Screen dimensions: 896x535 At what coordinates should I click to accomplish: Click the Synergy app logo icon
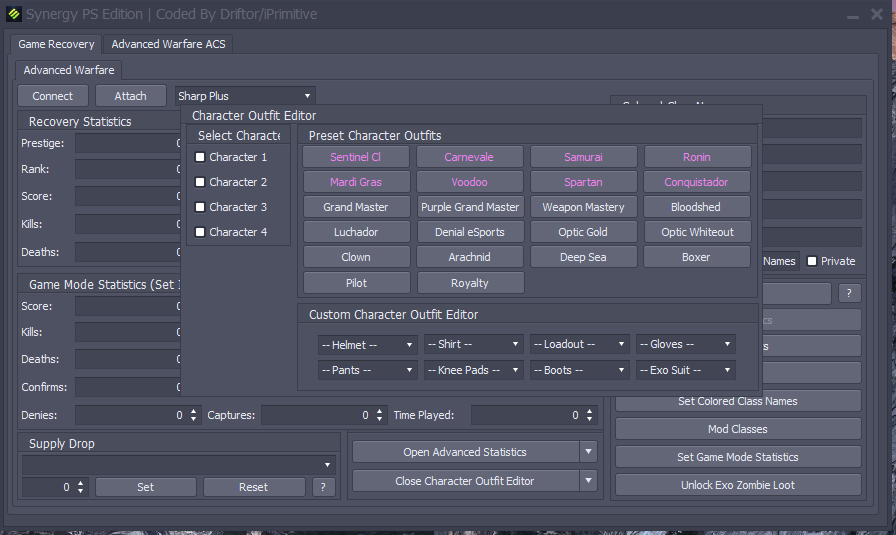[x=14, y=14]
